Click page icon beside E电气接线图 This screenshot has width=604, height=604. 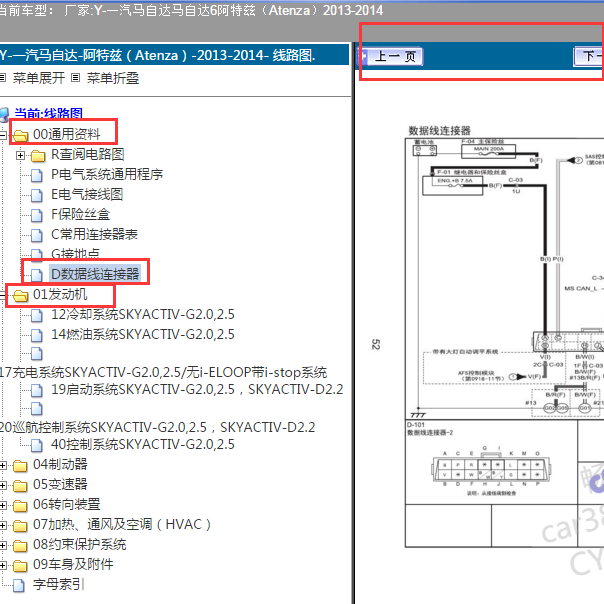point(37,195)
